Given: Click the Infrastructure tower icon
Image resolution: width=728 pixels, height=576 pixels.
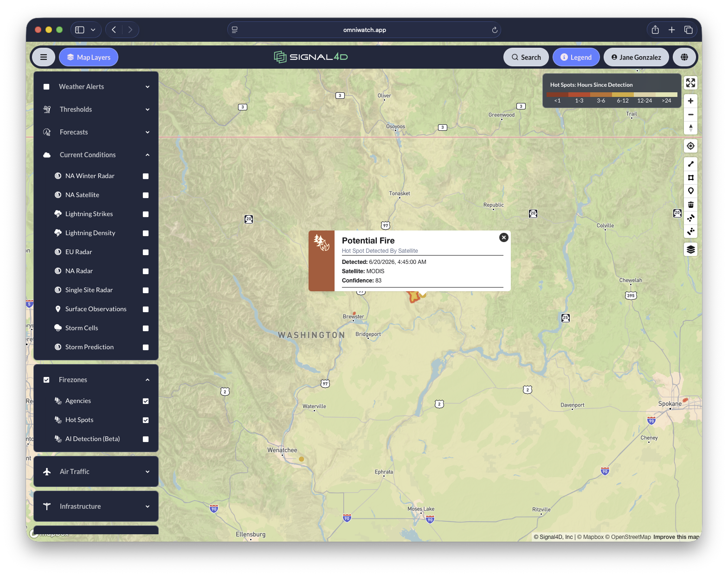Looking at the screenshot, I should (47, 506).
